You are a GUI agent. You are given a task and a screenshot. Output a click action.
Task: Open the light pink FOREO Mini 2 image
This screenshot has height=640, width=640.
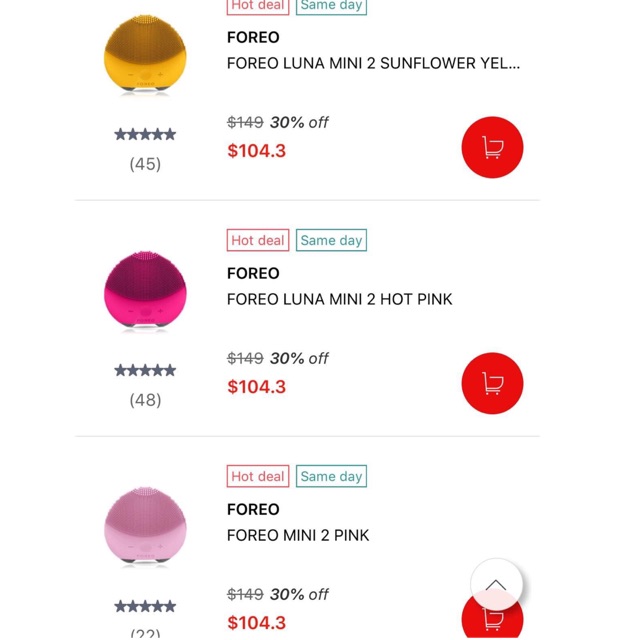pos(145,525)
